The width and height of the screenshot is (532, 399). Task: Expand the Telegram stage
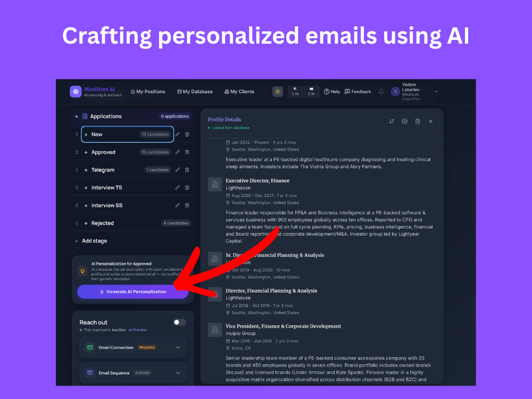pos(86,170)
